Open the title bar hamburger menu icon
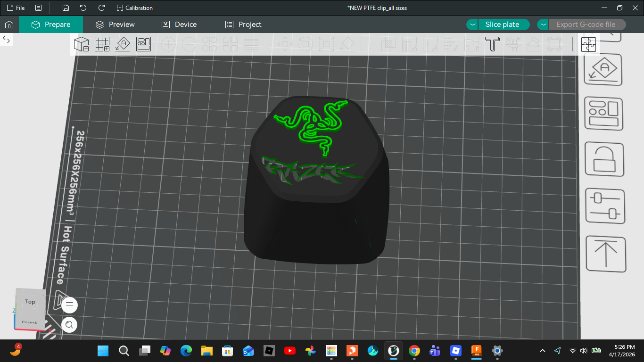 (38, 8)
